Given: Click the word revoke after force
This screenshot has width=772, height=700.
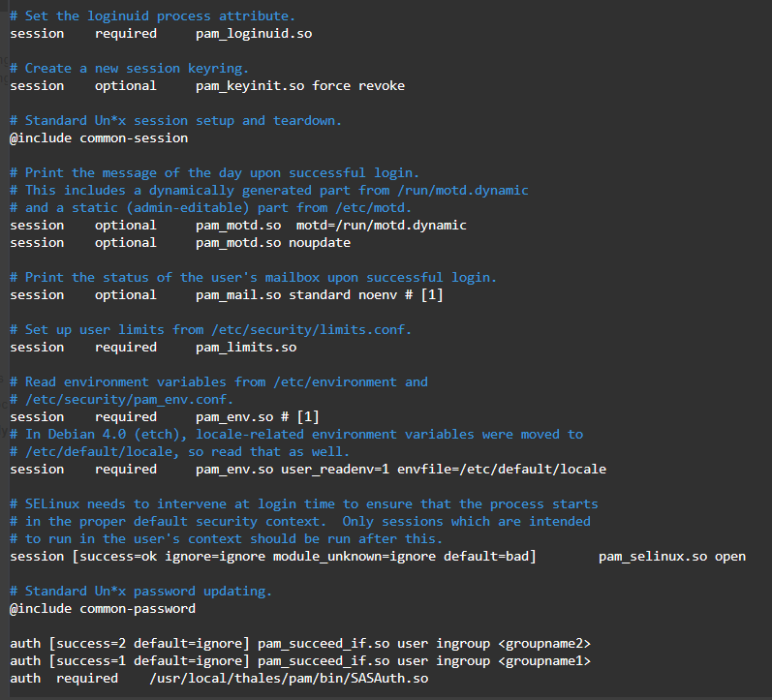Looking at the screenshot, I should pyautogui.click(x=381, y=85).
